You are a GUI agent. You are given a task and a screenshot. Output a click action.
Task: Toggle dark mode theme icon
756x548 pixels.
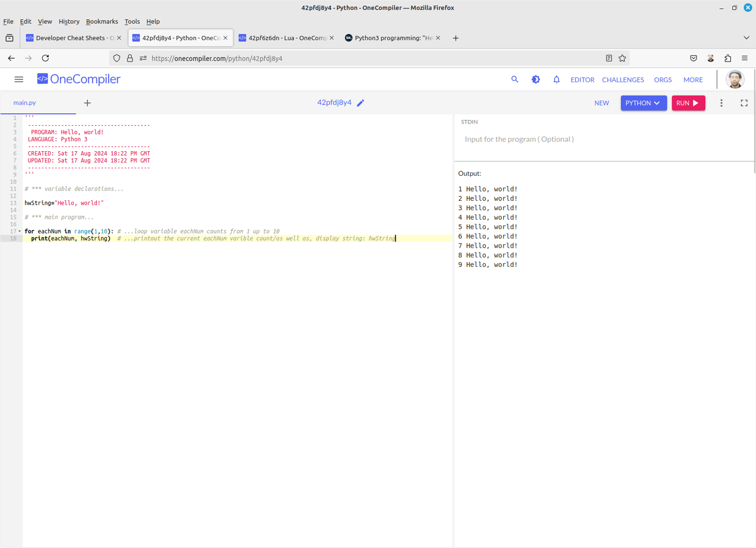(x=536, y=79)
